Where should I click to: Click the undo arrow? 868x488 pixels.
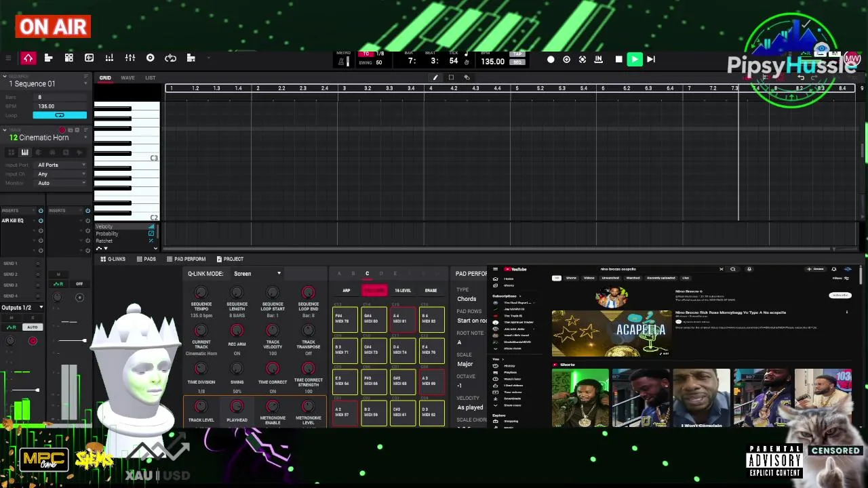(800, 77)
